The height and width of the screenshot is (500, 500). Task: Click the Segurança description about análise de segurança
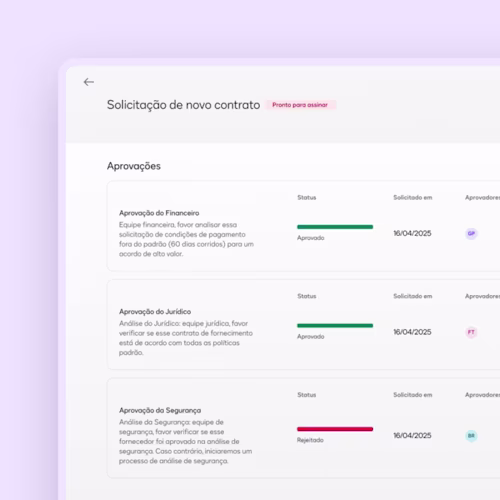pos(186,442)
